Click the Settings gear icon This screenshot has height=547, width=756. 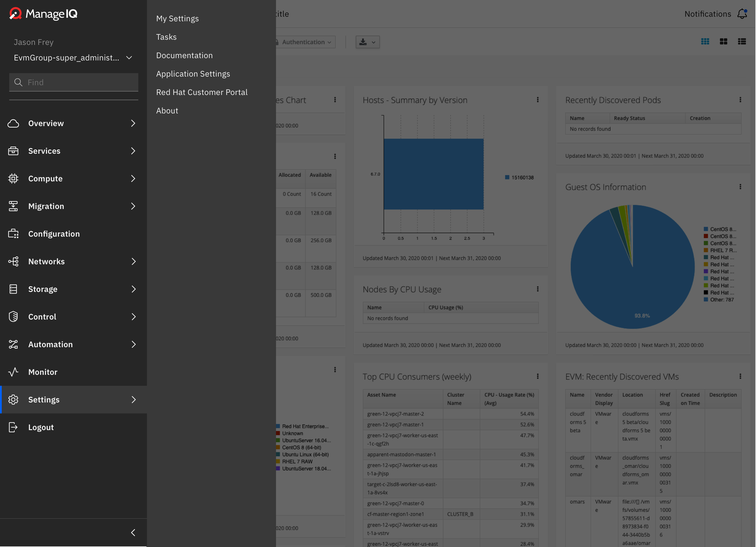pyautogui.click(x=13, y=400)
